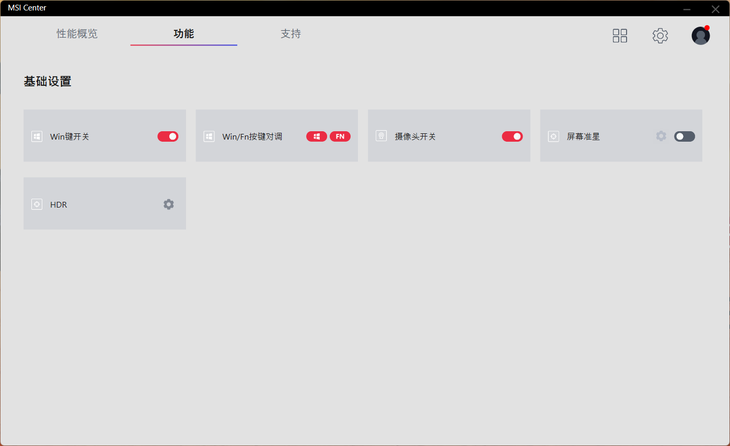Open 屏幕准星 gear settings
Screen dimensions: 730x446
[661, 136]
